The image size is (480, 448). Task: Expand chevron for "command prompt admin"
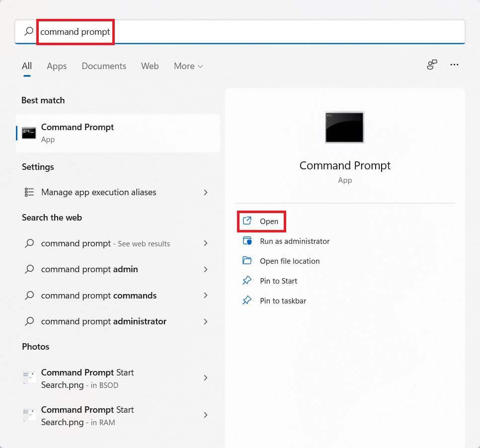[x=206, y=270]
